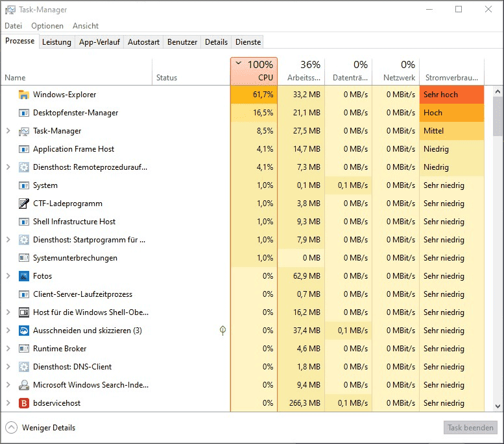Click the Task beenden button
This screenshot has height=444, width=504.
470,428
